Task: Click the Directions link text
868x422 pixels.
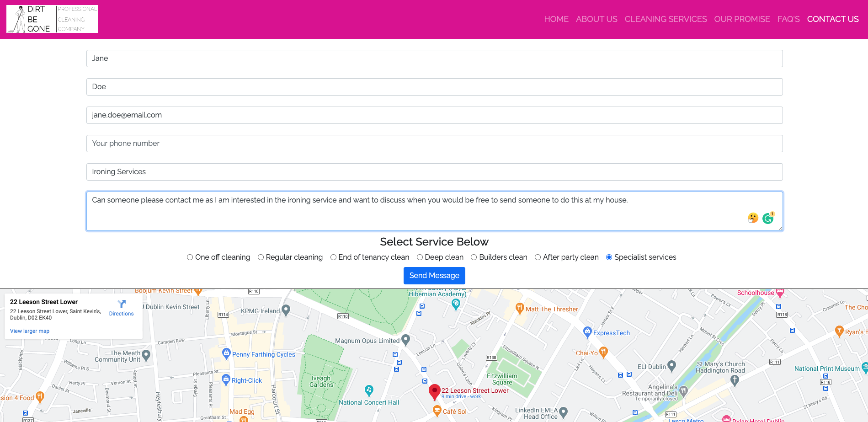Action: point(122,314)
